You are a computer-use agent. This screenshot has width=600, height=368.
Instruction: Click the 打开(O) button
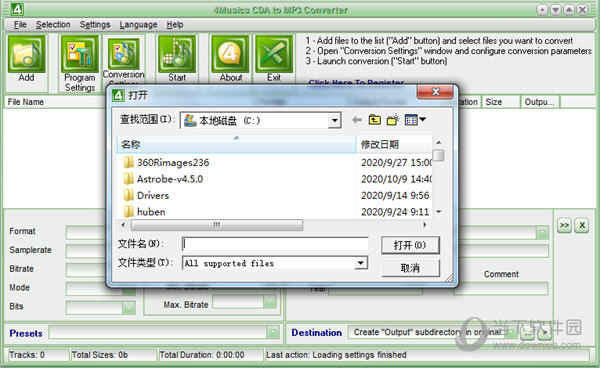click(410, 245)
